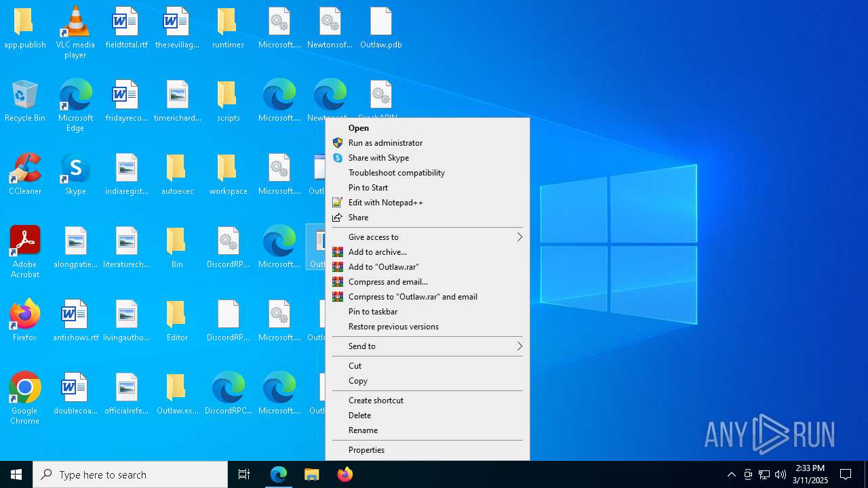Open Firefox from the taskbar
The image size is (868, 488).
click(345, 474)
